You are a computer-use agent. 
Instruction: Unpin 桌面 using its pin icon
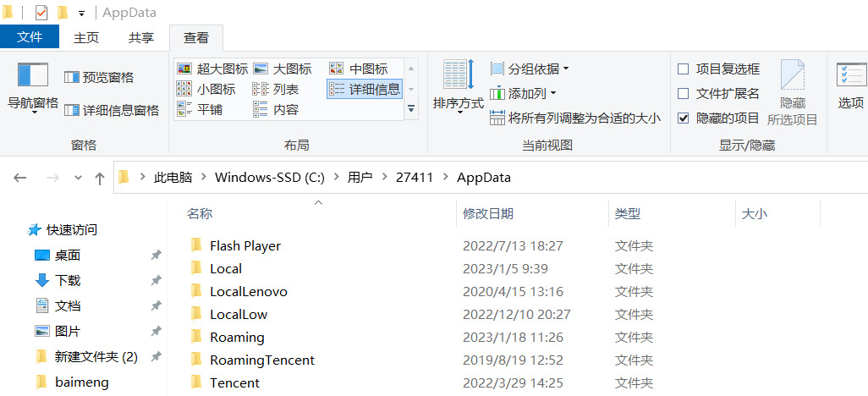157,256
